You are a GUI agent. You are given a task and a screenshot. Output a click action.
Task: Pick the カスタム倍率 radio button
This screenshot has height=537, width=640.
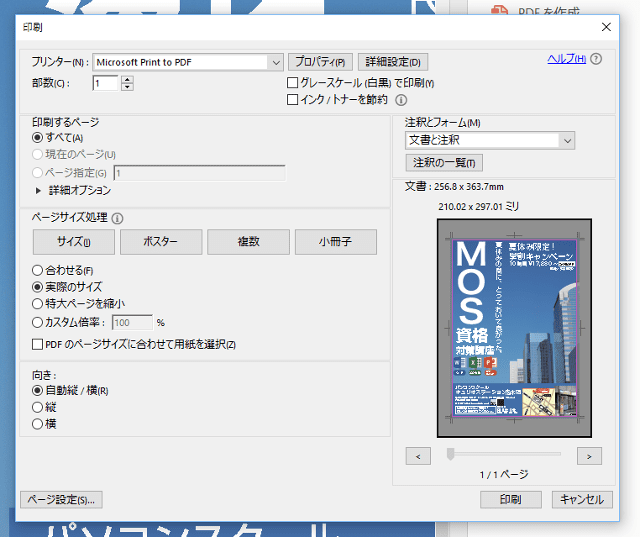[x=37, y=322]
